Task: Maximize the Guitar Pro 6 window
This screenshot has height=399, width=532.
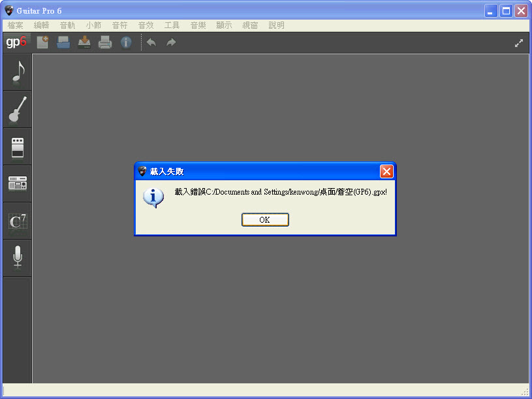Action: click(506, 11)
